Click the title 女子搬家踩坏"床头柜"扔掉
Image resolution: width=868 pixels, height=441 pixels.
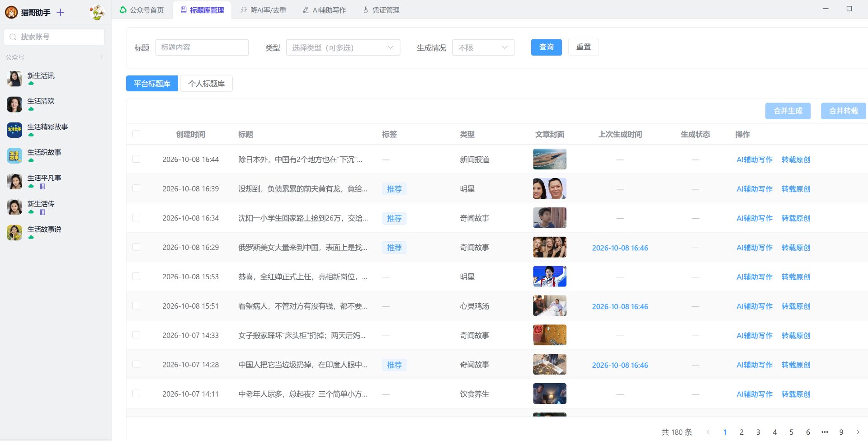(302, 336)
